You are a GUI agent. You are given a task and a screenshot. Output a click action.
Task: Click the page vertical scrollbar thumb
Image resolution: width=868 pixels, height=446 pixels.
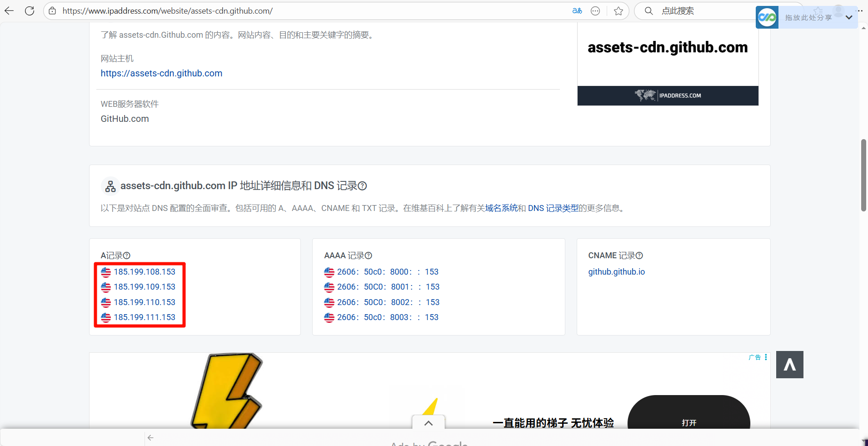click(x=863, y=175)
